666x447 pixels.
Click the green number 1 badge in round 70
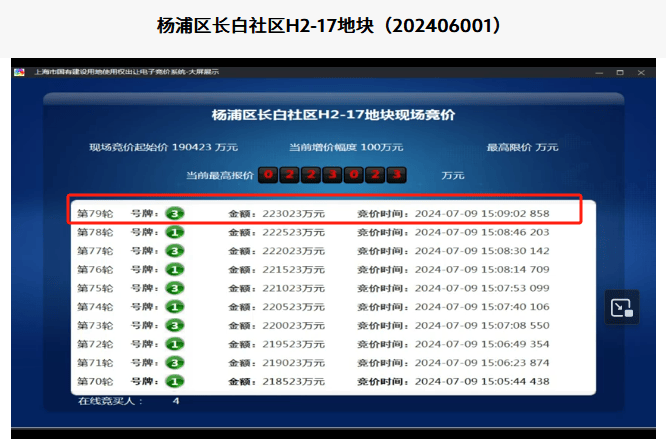175,382
